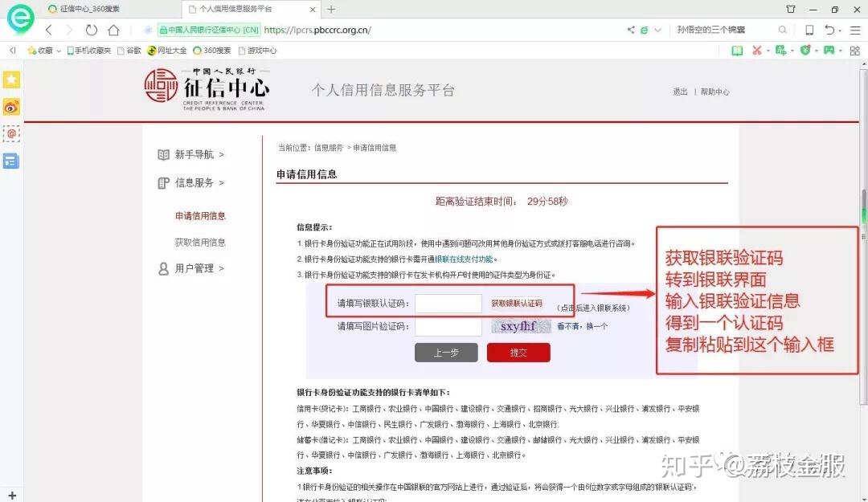Viewport: 868px width, 502px height.
Task: Open the mobile phone view icon
Action: 809,30
